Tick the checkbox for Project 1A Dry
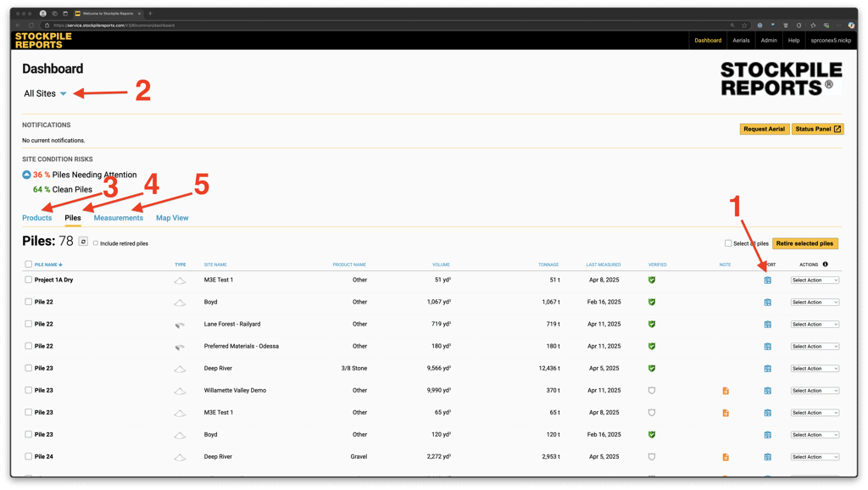Screen dimensions: 868x490 28,280
